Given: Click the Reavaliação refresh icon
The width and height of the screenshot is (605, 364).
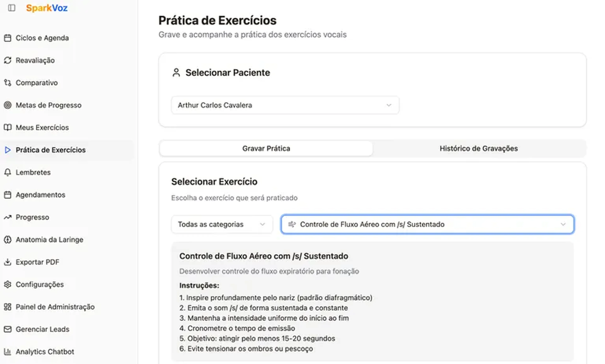Looking at the screenshot, I should pos(8,60).
